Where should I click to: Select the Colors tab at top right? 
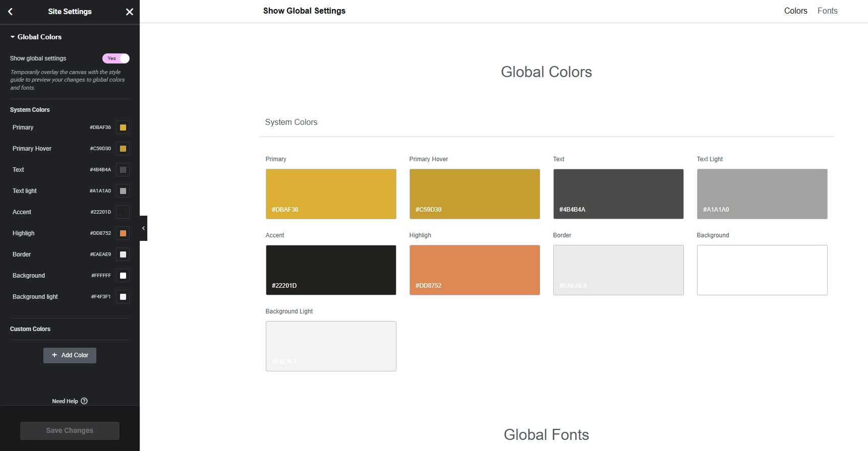coord(795,11)
